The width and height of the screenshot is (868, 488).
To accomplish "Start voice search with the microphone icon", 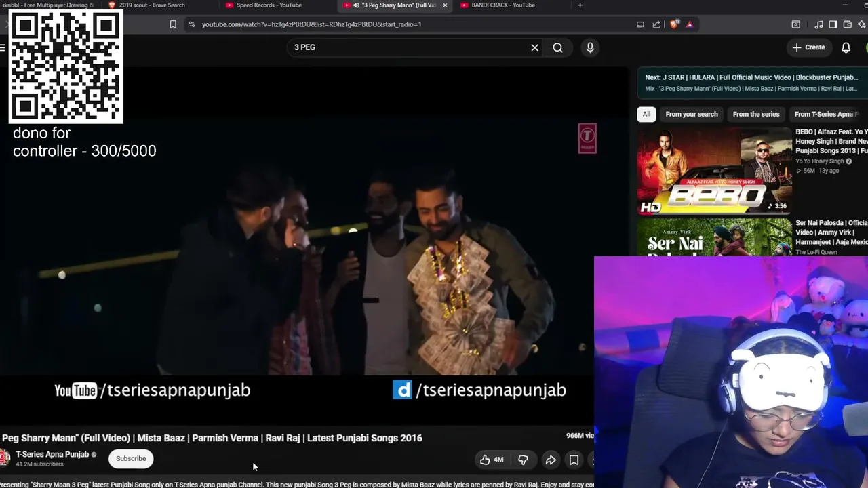I will (x=590, y=47).
